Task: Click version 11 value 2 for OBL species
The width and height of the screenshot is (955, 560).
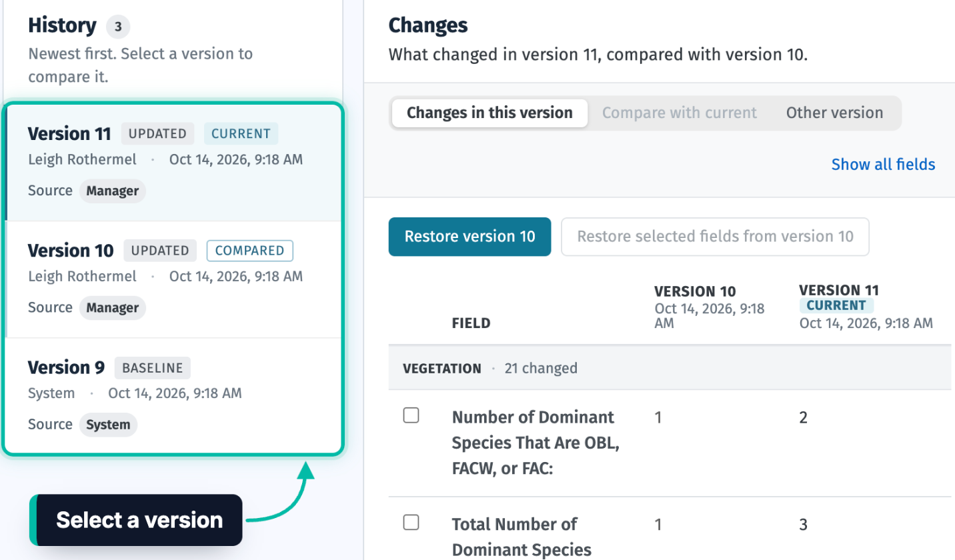Action: point(804,417)
